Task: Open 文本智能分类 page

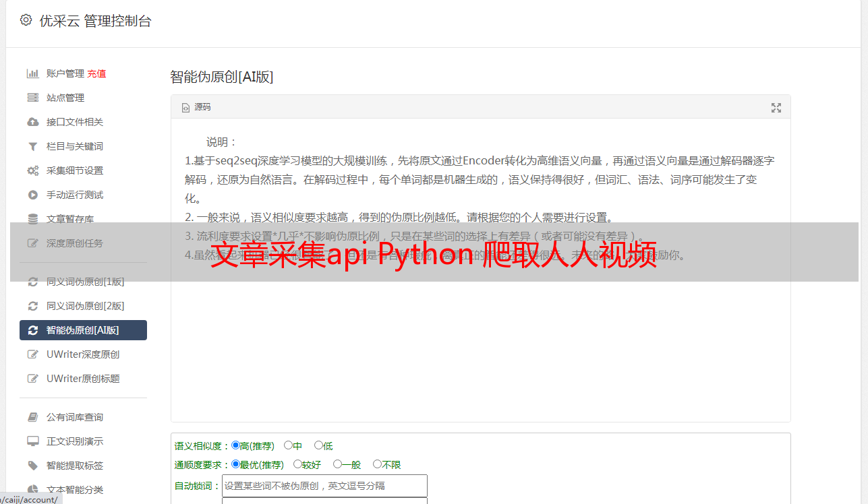Action: [x=75, y=490]
